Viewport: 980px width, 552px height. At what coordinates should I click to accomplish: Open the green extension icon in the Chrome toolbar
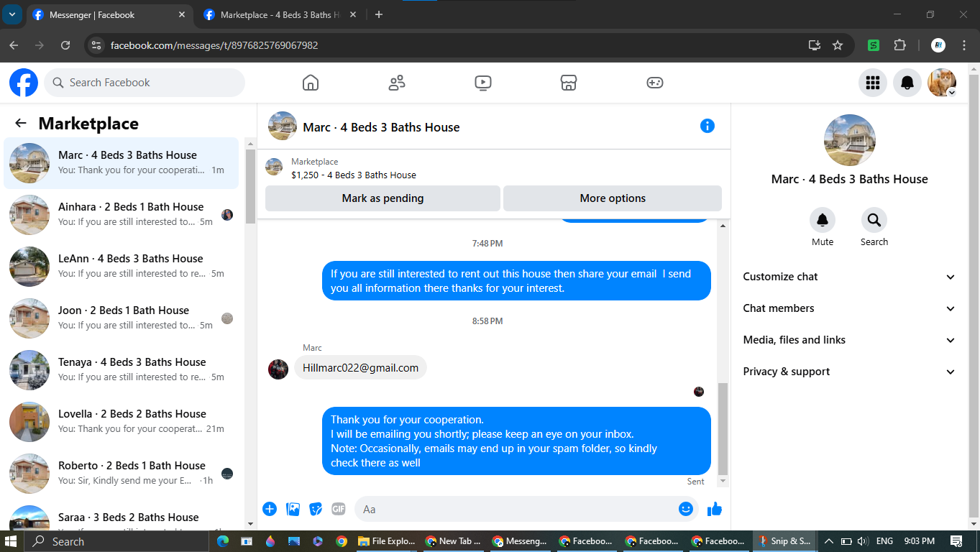[x=874, y=45]
